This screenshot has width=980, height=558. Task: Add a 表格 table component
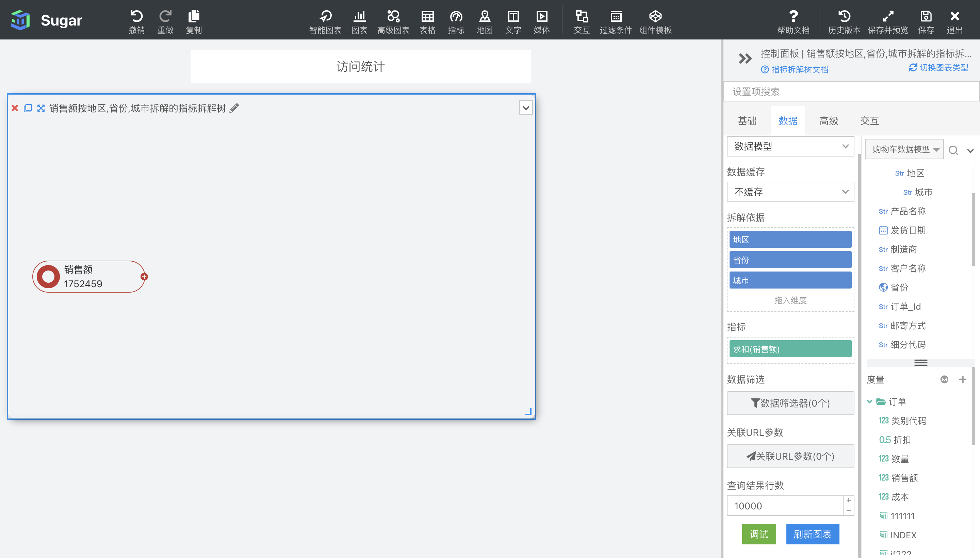427,21
